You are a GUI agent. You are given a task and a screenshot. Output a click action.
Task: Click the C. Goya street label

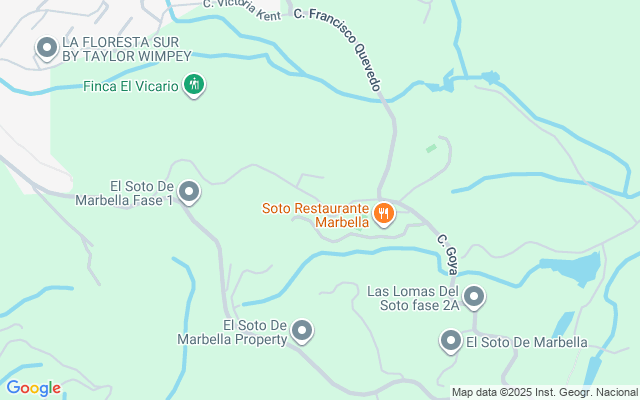click(448, 254)
